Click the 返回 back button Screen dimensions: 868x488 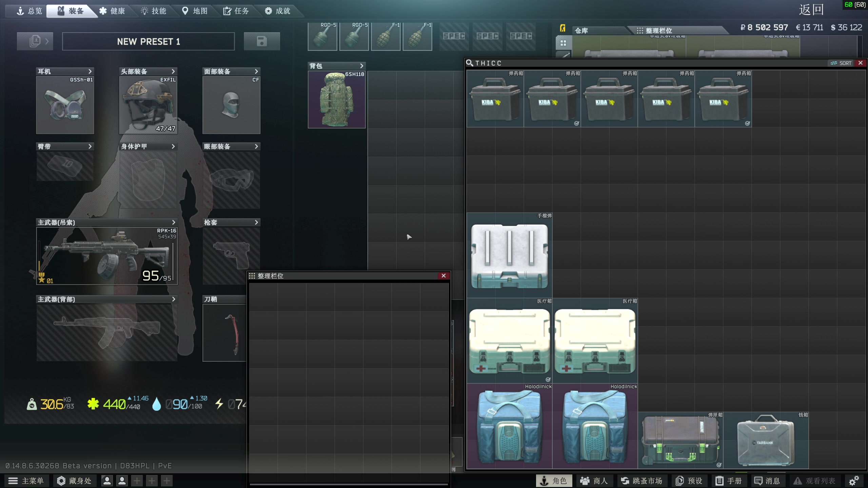(811, 9)
